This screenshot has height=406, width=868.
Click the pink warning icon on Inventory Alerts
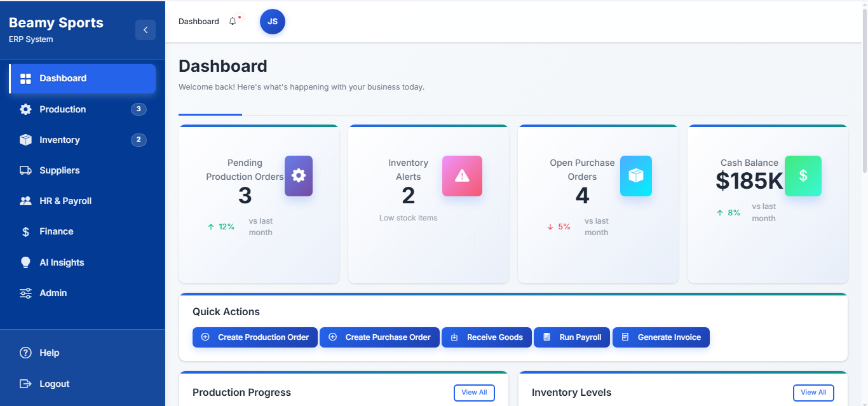click(x=462, y=176)
